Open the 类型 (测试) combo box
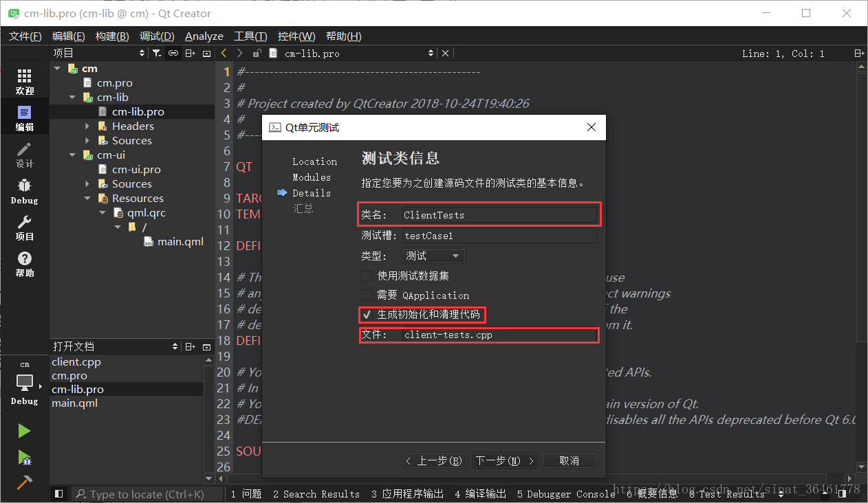Image resolution: width=868 pixels, height=503 pixels. pos(433,256)
